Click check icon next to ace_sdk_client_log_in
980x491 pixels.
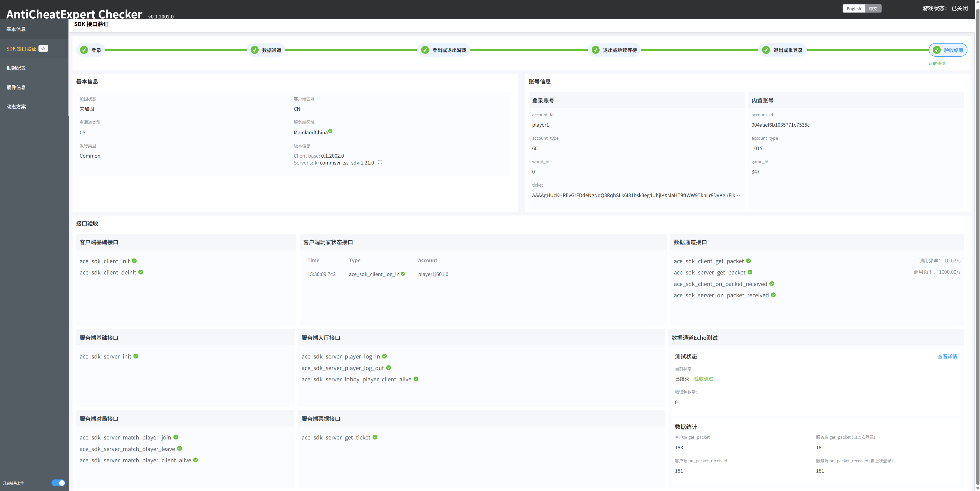(x=403, y=274)
